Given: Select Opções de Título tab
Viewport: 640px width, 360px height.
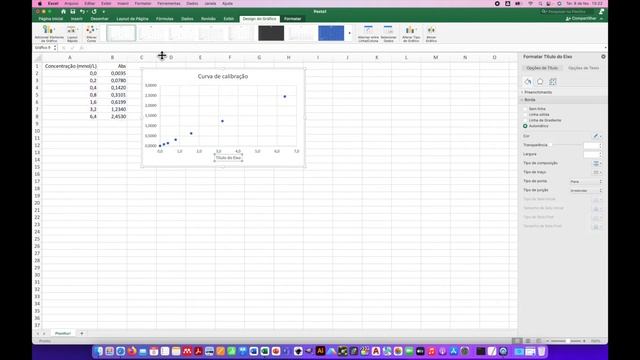Looking at the screenshot, I should click(542, 68).
